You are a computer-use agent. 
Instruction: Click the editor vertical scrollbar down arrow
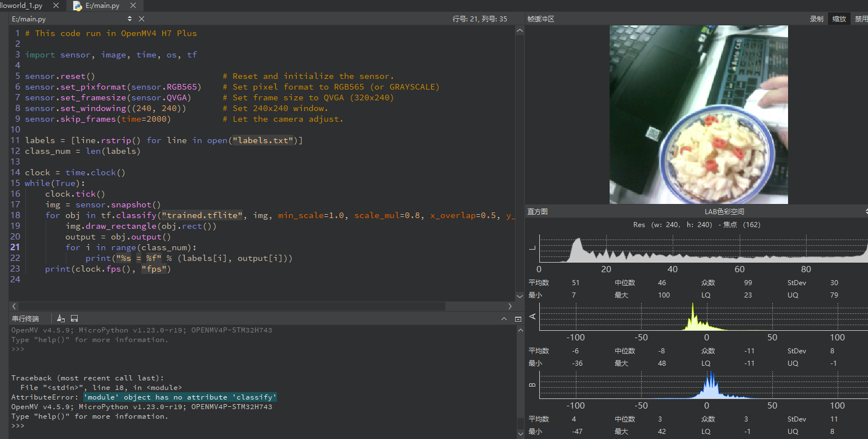[x=519, y=296]
